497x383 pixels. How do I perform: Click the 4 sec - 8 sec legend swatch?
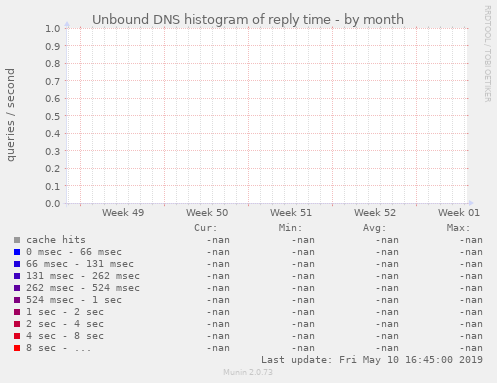[17, 336]
